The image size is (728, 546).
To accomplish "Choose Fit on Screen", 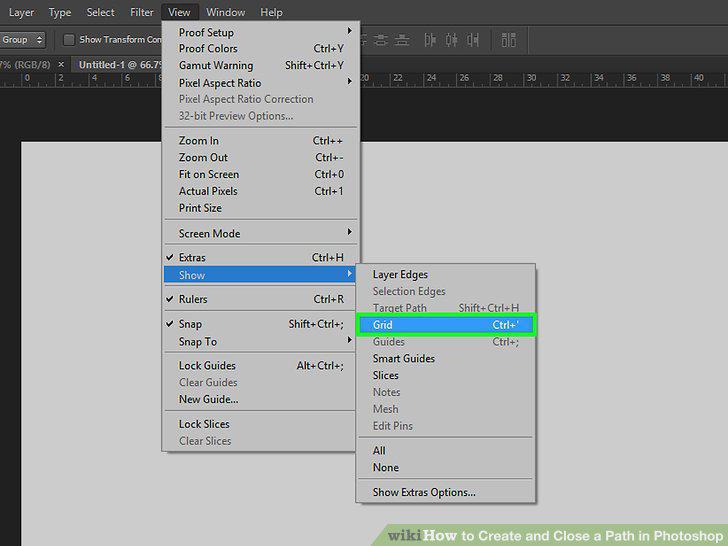I will tap(261, 174).
